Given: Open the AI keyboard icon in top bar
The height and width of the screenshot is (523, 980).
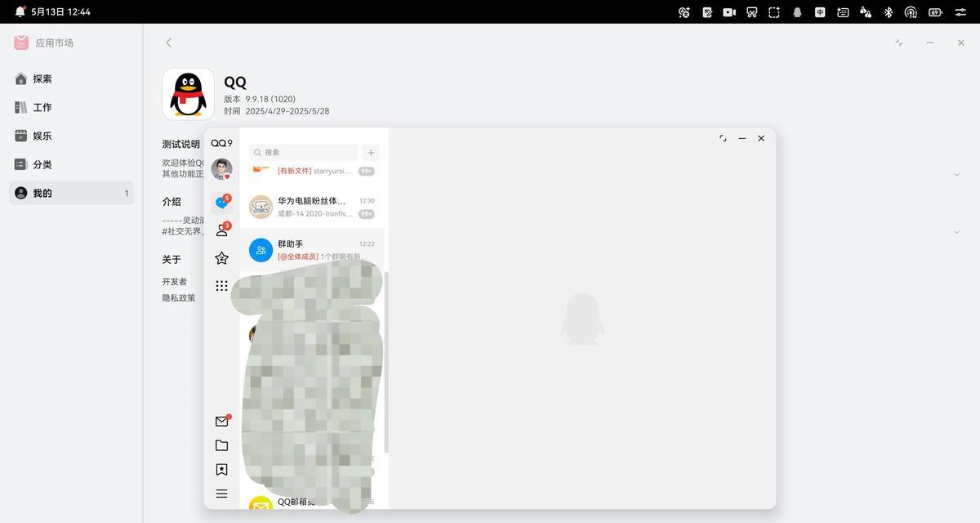Looking at the screenshot, I should coord(843,12).
